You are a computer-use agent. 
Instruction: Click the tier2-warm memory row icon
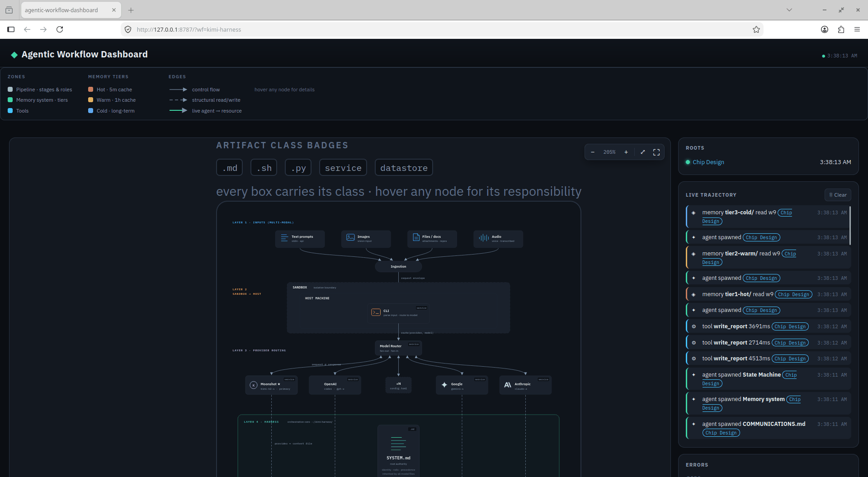point(693,254)
